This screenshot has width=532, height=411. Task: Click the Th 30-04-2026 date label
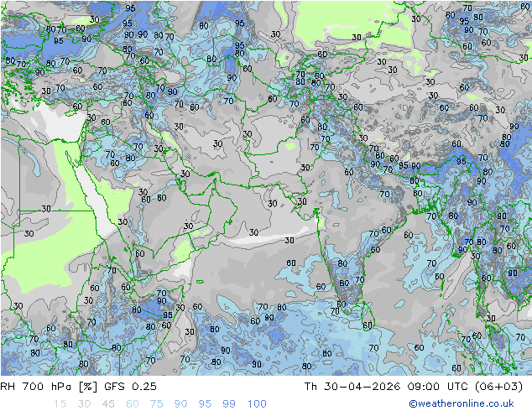(352, 386)
